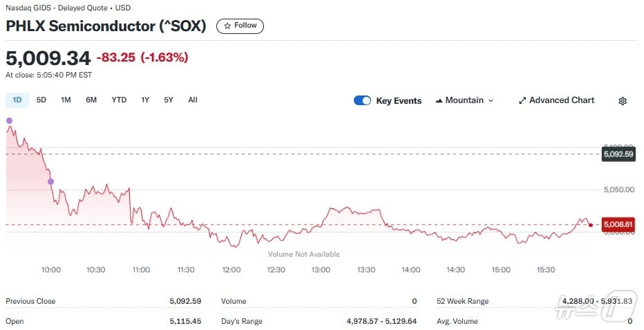Click the 5,092.59 previous close label
644x330 pixels.
(x=618, y=154)
